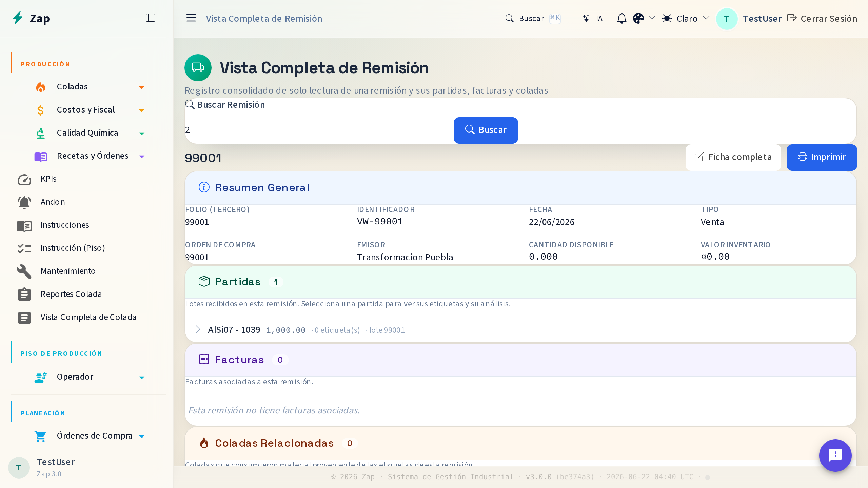Click the Reportes Colada clipboard icon
The width and height of the screenshot is (868, 488).
(x=24, y=294)
